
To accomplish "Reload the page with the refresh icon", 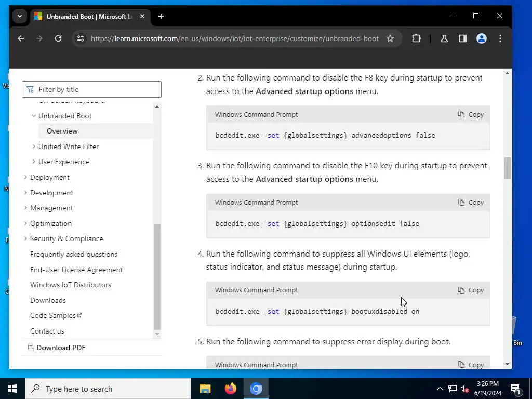I will coord(58,38).
